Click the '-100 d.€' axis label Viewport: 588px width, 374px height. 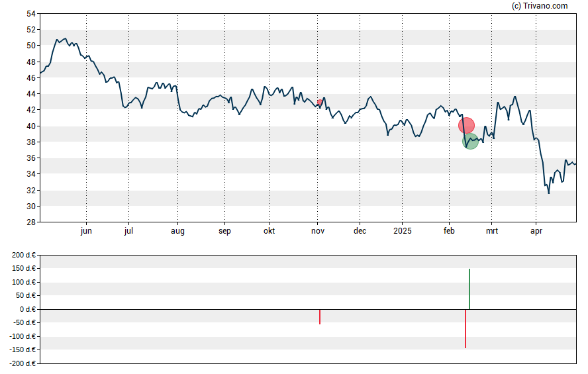point(23,336)
